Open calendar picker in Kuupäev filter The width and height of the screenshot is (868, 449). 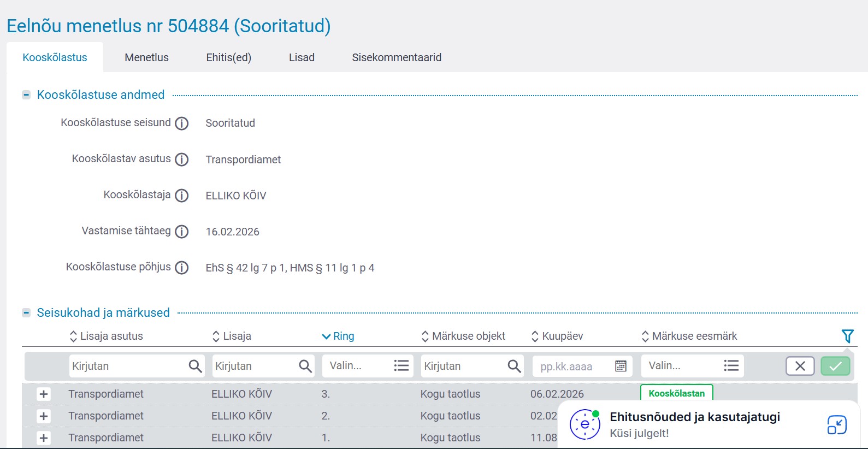click(621, 366)
